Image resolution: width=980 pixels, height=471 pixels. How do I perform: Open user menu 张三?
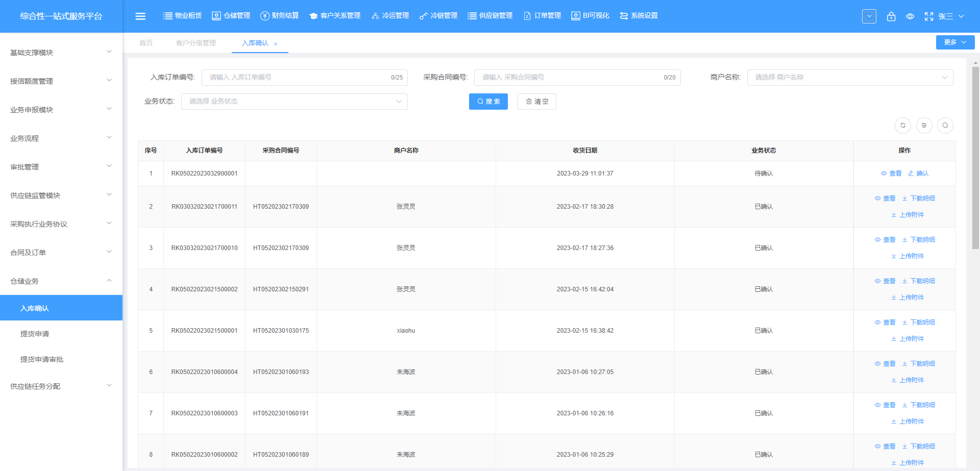click(951, 16)
